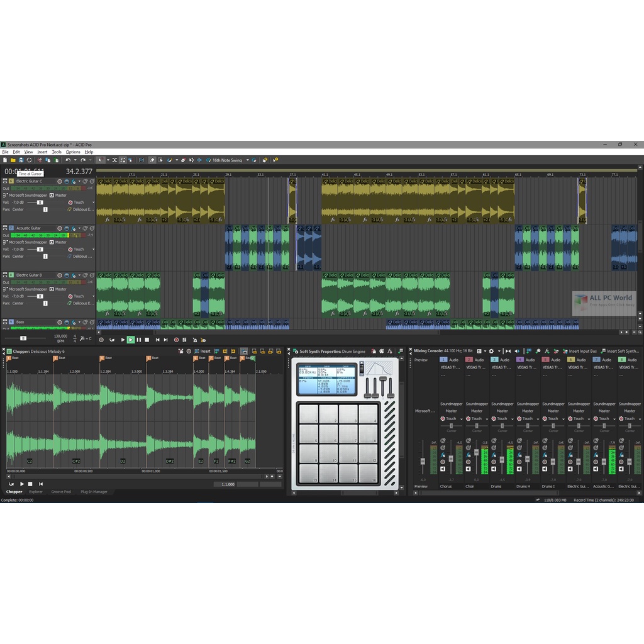The image size is (644, 644).
Task: Click the Stop button in the Chopper transport
Action: tap(30, 484)
